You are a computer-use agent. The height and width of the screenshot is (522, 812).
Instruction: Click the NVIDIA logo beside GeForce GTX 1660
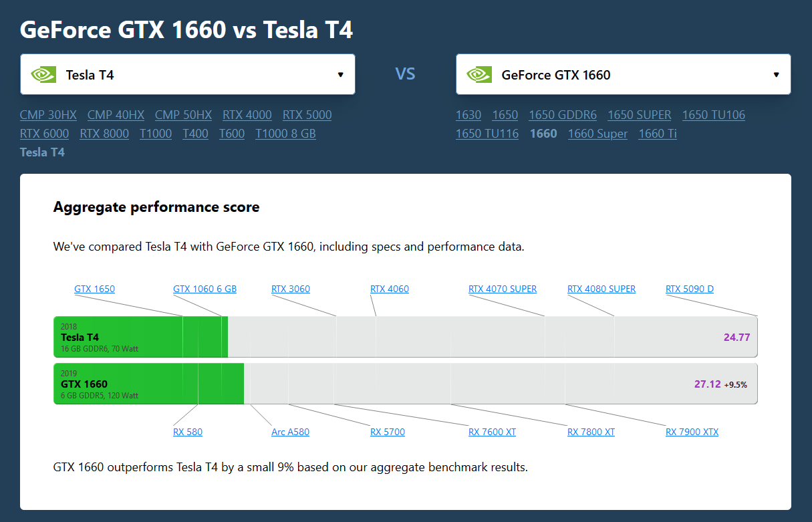[479, 74]
